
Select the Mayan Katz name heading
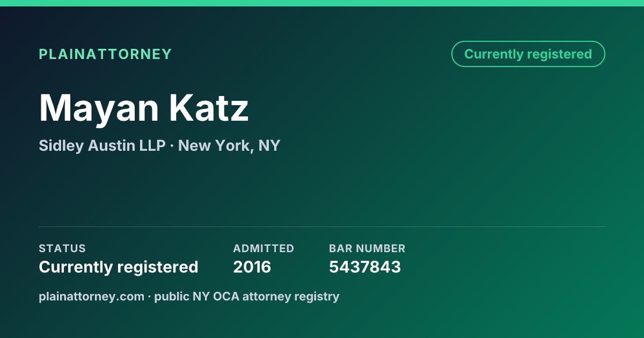click(144, 108)
